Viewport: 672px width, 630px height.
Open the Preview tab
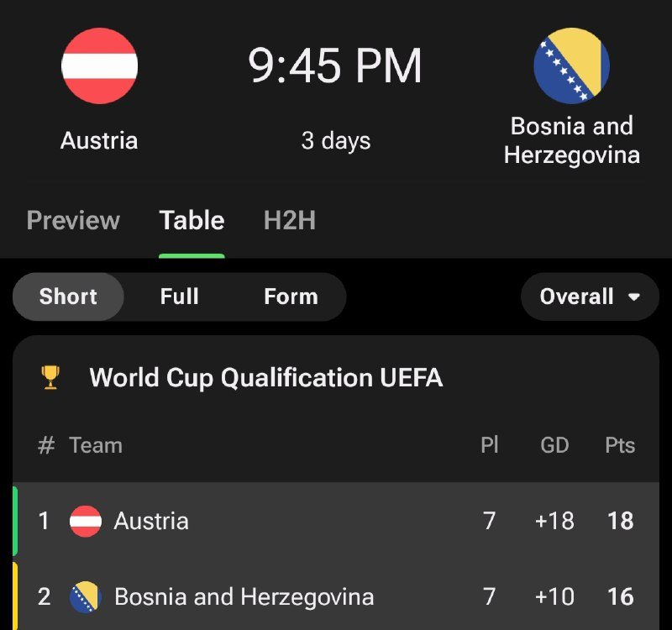point(73,221)
